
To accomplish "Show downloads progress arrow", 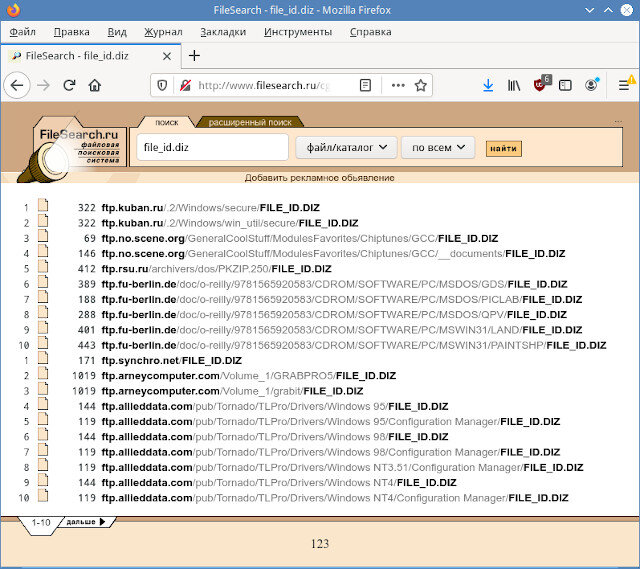I will pyautogui.click(x=488, y=85).
